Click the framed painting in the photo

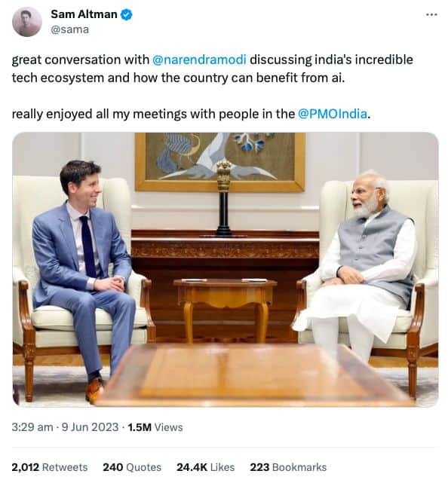tap(220, 162)
